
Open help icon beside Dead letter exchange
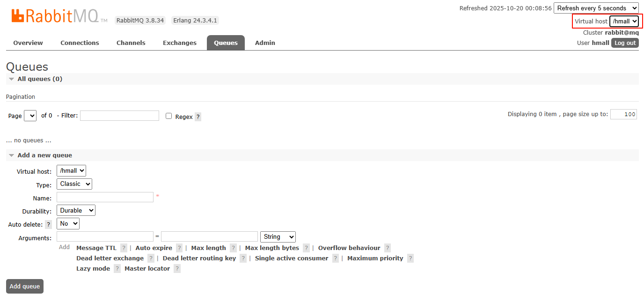pos(151,258)
